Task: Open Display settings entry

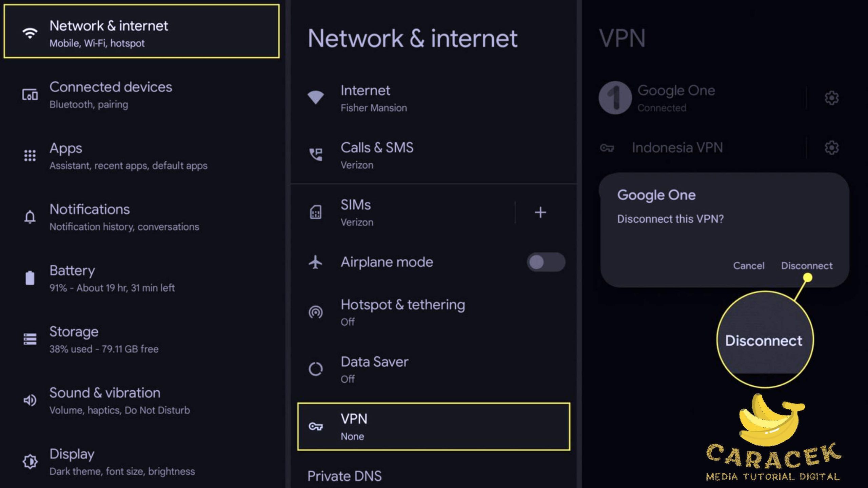Action: point(122,462)
